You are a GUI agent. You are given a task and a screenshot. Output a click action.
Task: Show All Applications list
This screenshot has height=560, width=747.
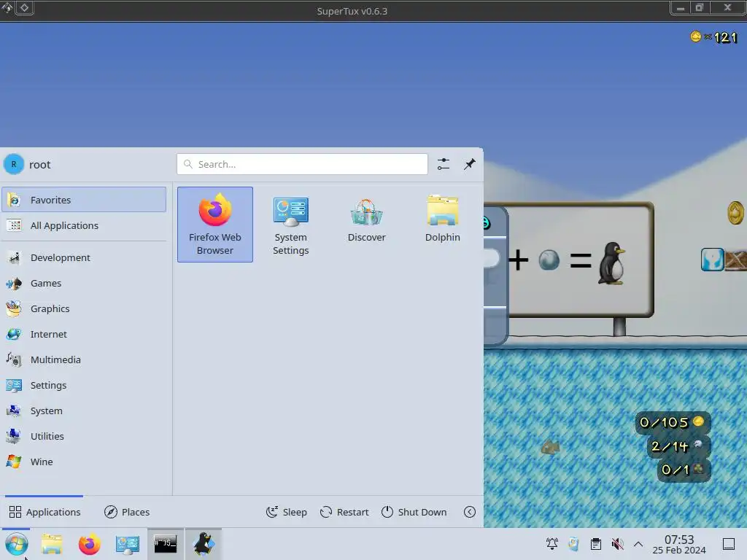(x=84, y=225)
